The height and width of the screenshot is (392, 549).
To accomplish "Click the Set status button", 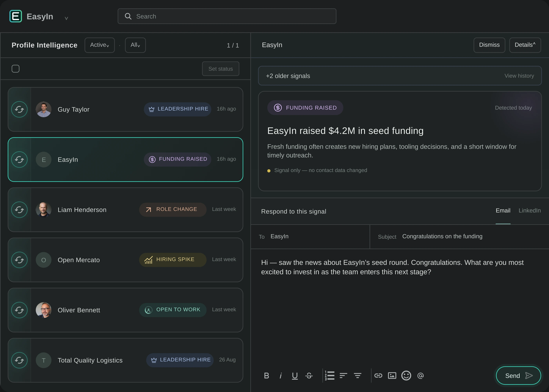I will pos(221,69).
